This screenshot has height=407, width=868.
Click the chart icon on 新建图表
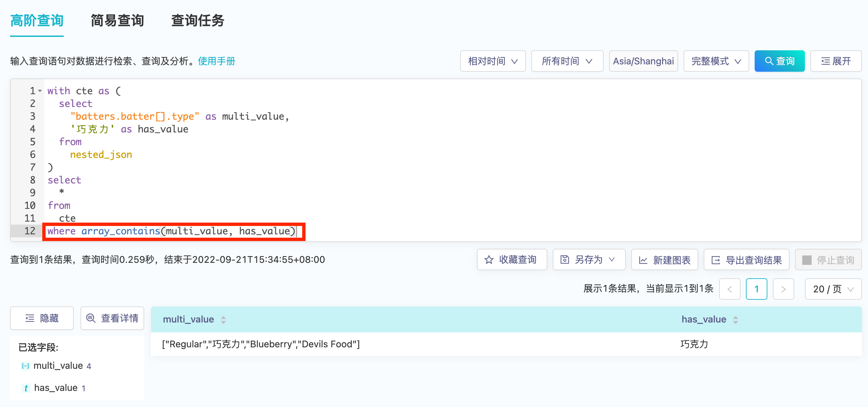[643, 260]
